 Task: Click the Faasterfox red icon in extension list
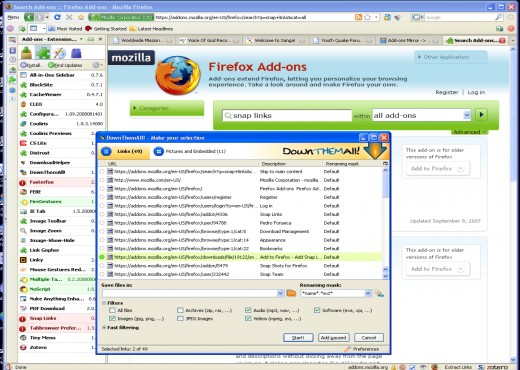(23, 182)
